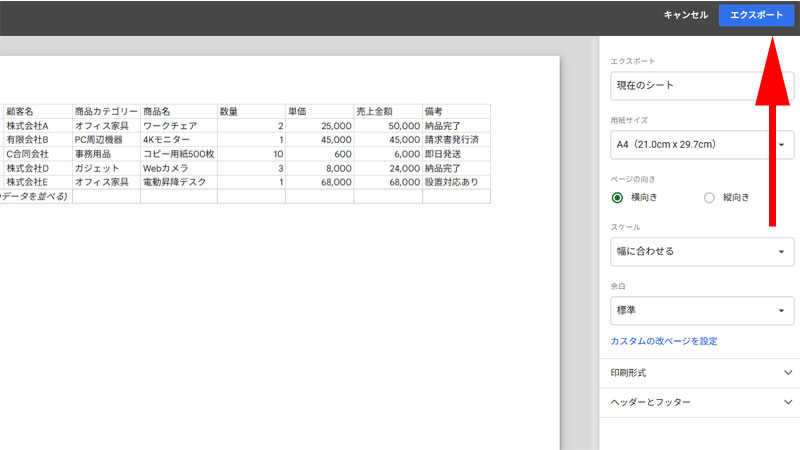Click the 50,000 sales amount cell
800x450 pixels.
click(x=388, y=126)
